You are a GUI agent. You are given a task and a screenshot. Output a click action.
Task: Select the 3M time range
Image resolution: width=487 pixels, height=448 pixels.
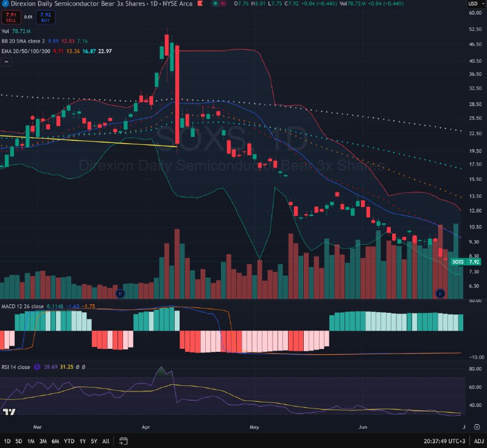tap(43, 441)
